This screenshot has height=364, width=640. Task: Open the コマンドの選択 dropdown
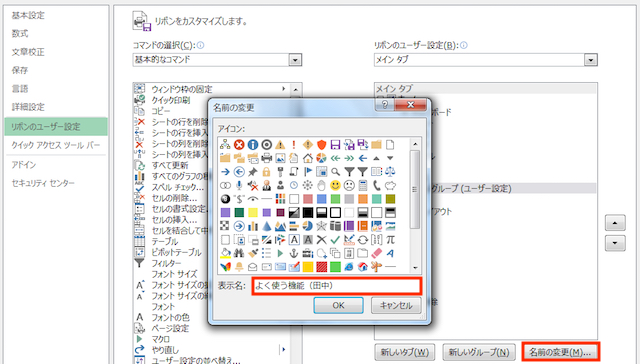tap(295, 60)
